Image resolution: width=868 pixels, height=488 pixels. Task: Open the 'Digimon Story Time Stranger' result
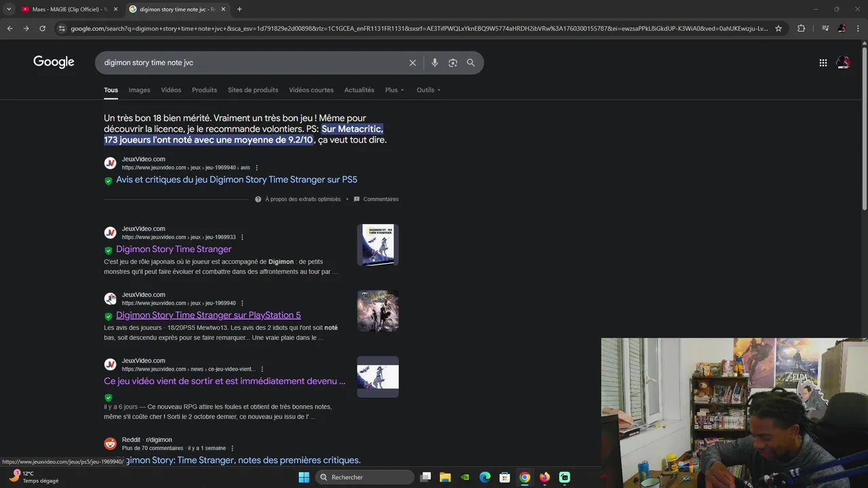[174, 249]
